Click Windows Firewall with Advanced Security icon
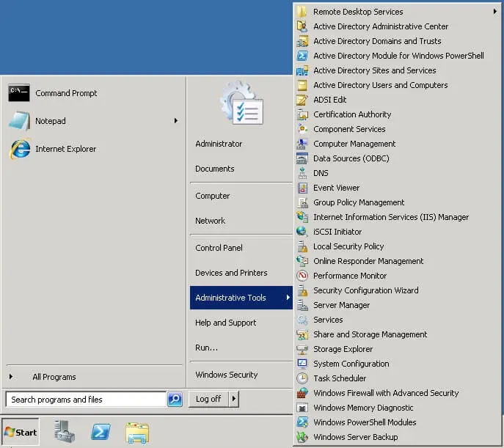Screen dimensions: 504x448 click(302, 393)
